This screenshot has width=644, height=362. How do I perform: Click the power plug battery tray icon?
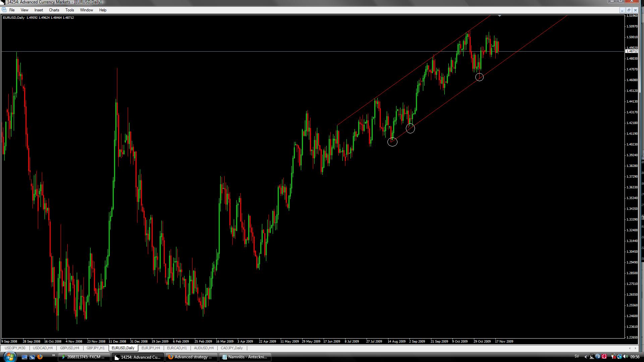tap(613, 357)
